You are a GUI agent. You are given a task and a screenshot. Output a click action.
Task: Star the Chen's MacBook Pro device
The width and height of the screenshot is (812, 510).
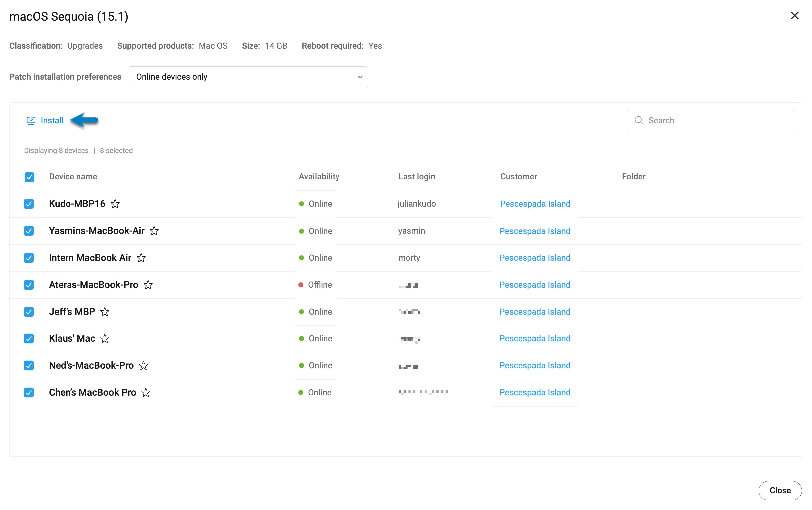[146, 393]
